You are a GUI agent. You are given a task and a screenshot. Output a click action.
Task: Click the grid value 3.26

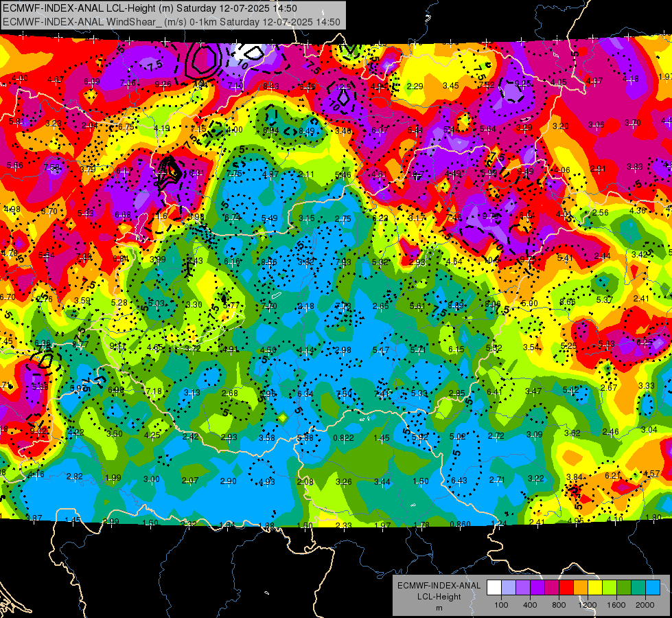[344, 482]
